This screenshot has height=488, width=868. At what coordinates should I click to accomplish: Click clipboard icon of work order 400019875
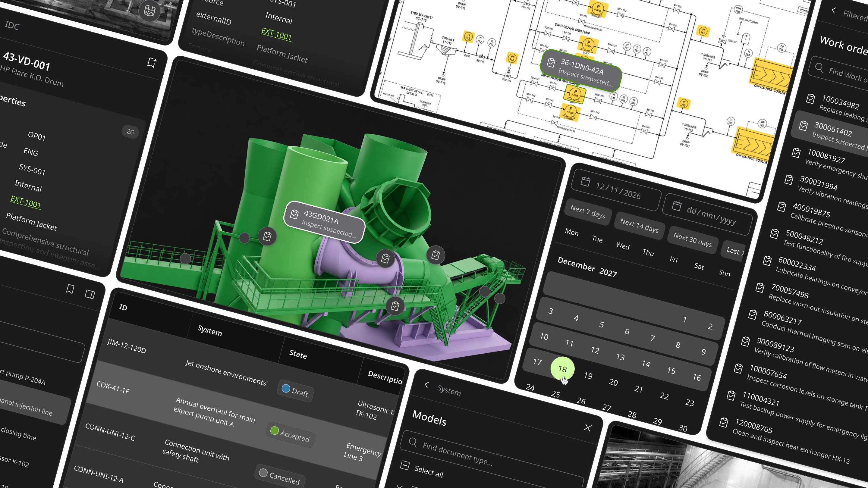782,206
